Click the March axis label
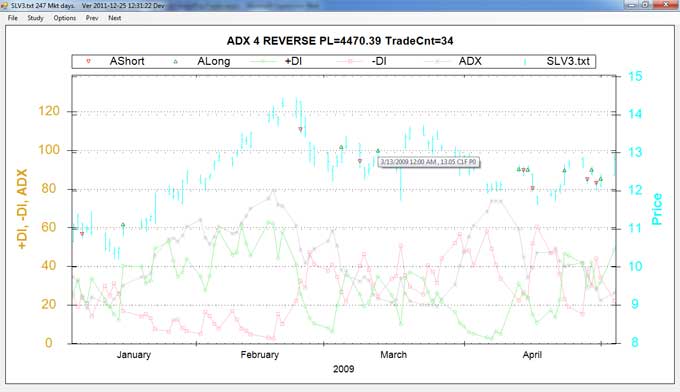Image resolution: width=680 pixels, height=392 pixels. (x=393, y=355)
